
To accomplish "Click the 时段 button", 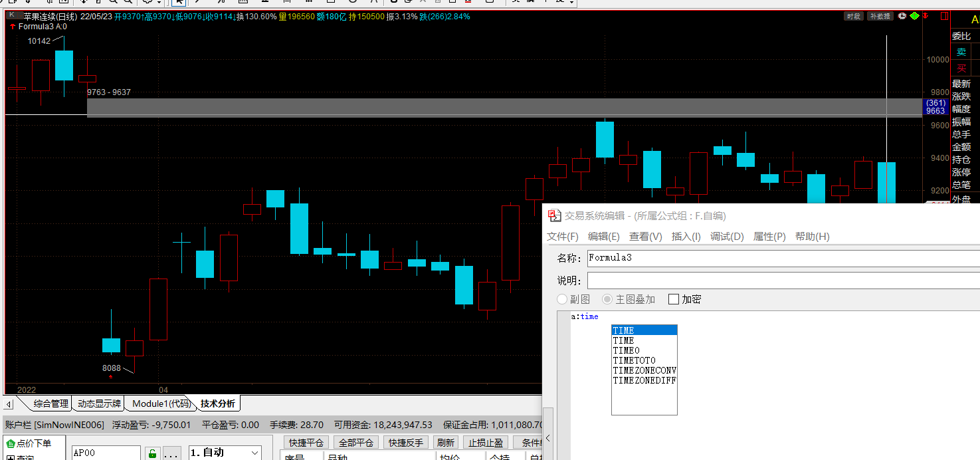I will pos(854,16).
